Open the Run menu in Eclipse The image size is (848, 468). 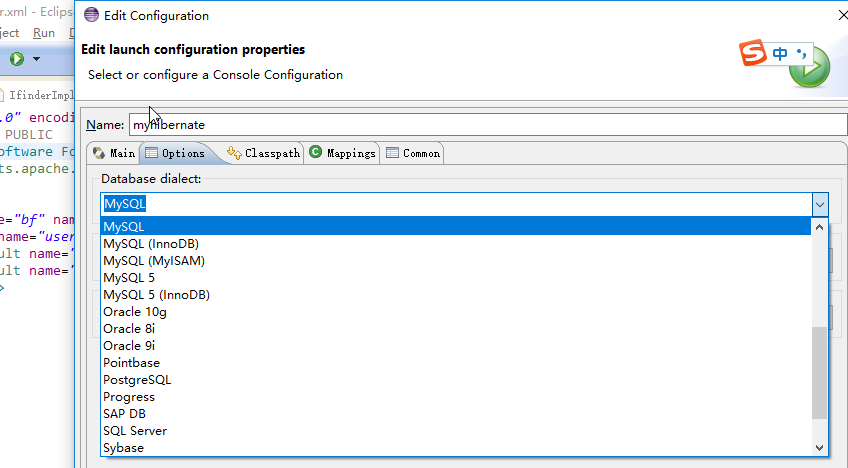coord(44,33)
